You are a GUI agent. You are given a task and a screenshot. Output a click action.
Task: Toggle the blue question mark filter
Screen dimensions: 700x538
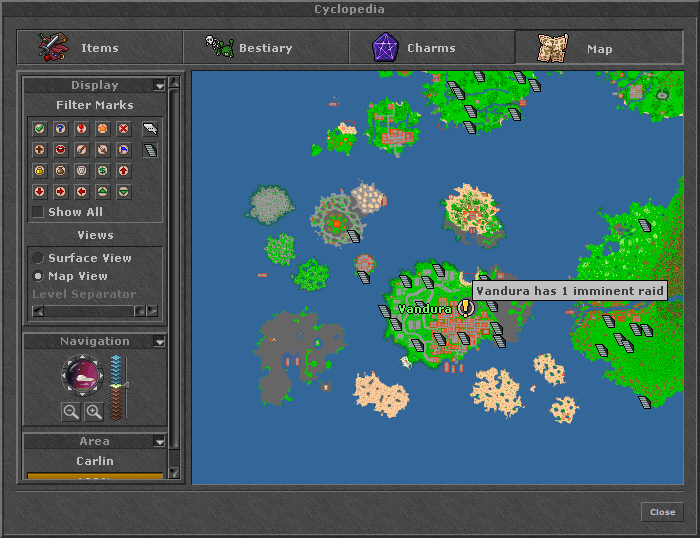[60, 129]
